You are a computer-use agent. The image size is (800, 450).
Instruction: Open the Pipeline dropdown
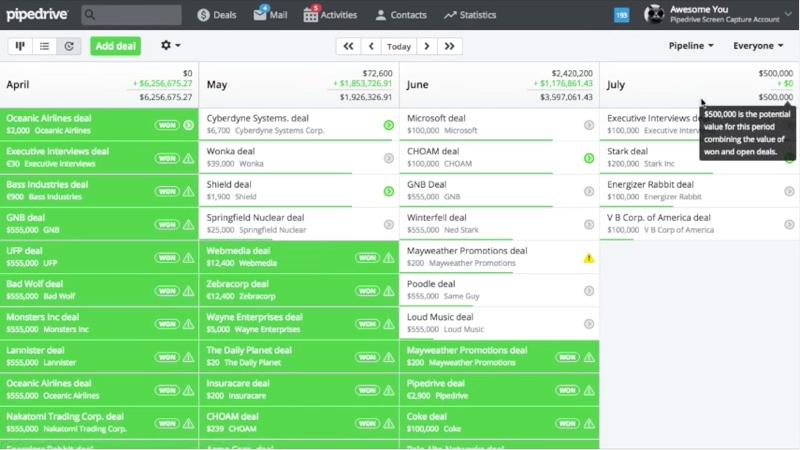click(691, 46)
